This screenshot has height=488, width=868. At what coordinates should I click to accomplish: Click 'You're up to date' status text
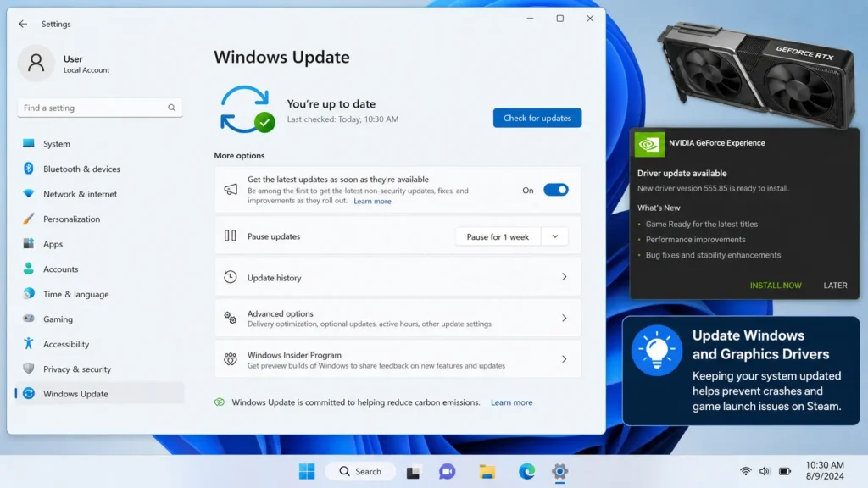pyautogui.click(x=331, y=103)
